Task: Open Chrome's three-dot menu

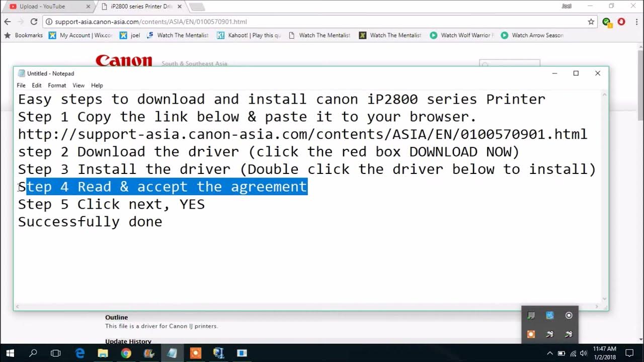Action: 636,22
